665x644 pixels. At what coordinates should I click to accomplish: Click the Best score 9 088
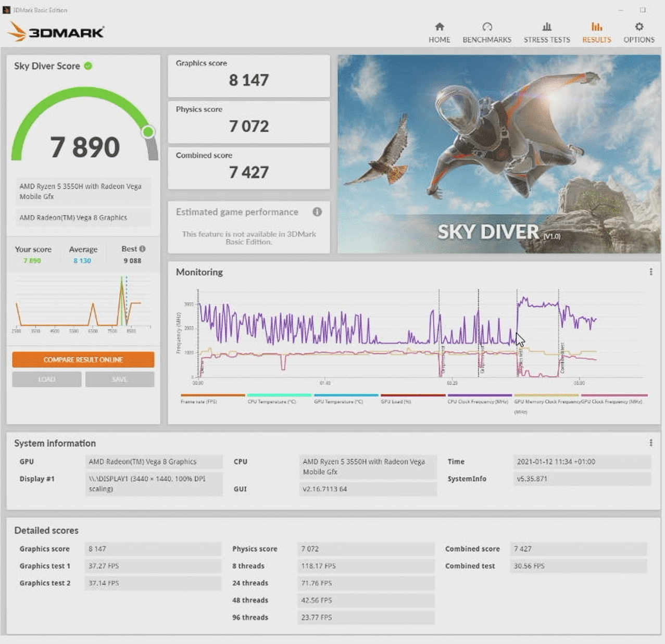tap(132, 261)
